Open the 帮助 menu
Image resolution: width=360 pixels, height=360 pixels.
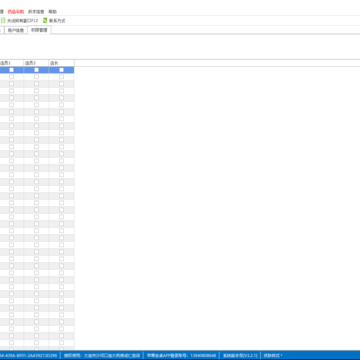click(52, 11)
